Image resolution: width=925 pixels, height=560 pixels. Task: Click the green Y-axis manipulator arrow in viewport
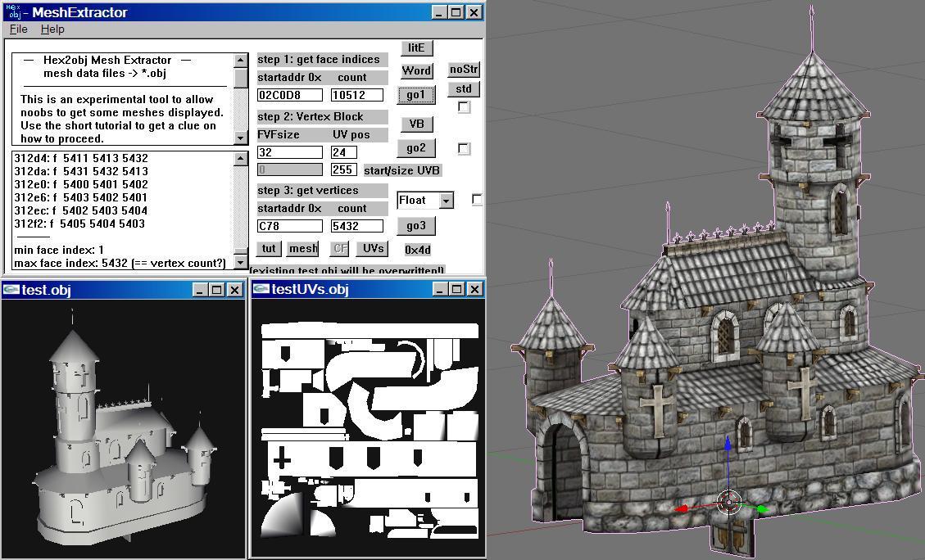point(761,508)
